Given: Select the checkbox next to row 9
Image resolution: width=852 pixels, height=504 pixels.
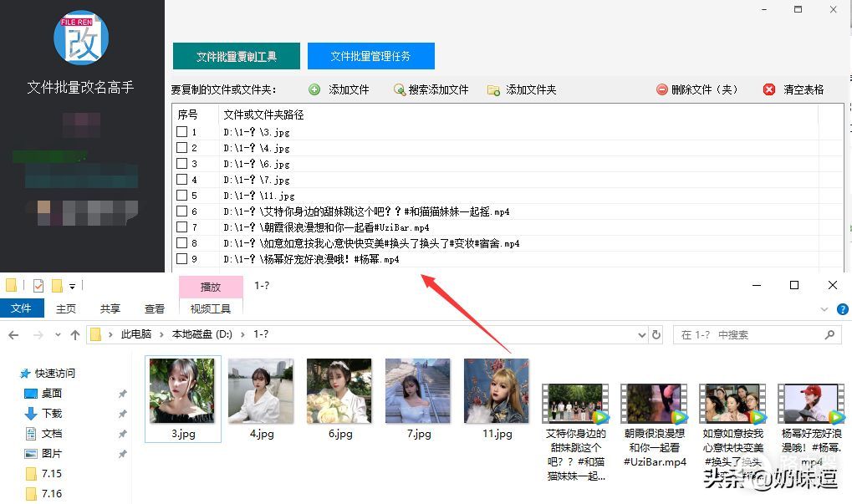Looking at the screenshot, I should (x=182, y=259).
